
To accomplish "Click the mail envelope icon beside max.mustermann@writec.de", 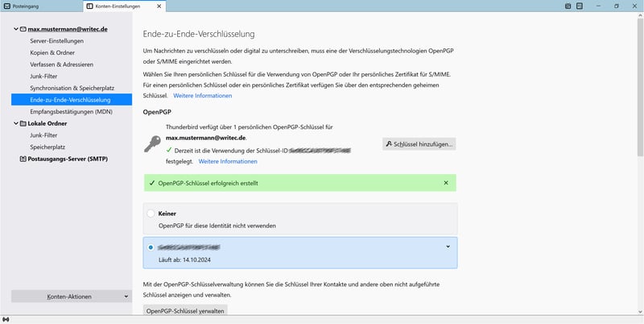I will (x=22, y=29).
